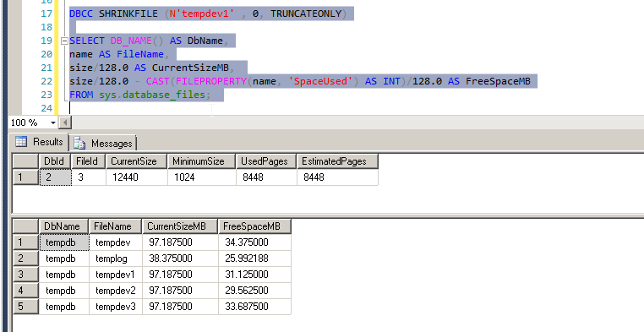The width and height of the screenshot is (644, 332).
Task: Click the templog size value 38.375000
Action: [x=180, y=259]
